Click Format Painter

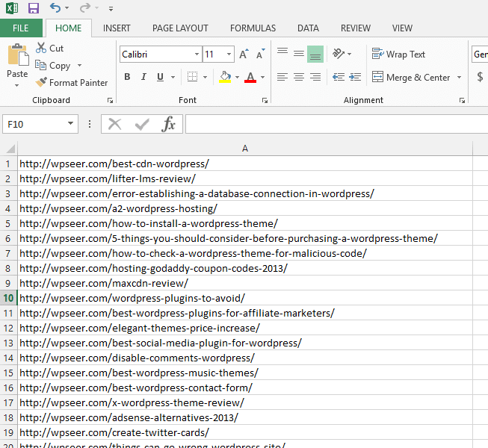pyautogui.click(x=72, y=83)
